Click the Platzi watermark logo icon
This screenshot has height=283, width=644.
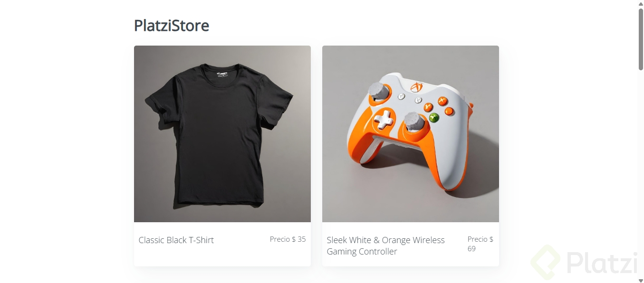(x=546, y=262)
